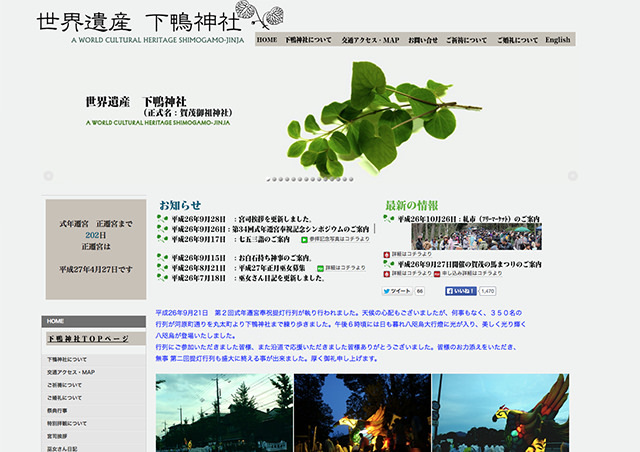Image resolution: width=640 pixels, height=452 pixels.
Task: Click the Facebook like count 1,470
Action: 487,291
